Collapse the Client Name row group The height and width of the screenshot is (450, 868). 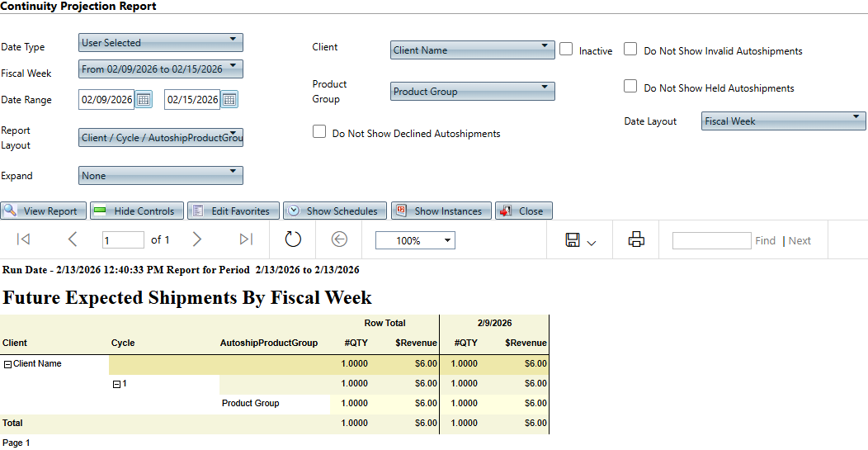[7, 364]
